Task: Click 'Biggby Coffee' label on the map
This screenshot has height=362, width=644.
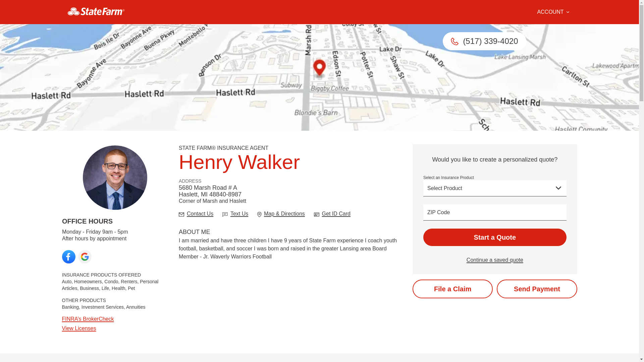Action: [x=330, y=89]
